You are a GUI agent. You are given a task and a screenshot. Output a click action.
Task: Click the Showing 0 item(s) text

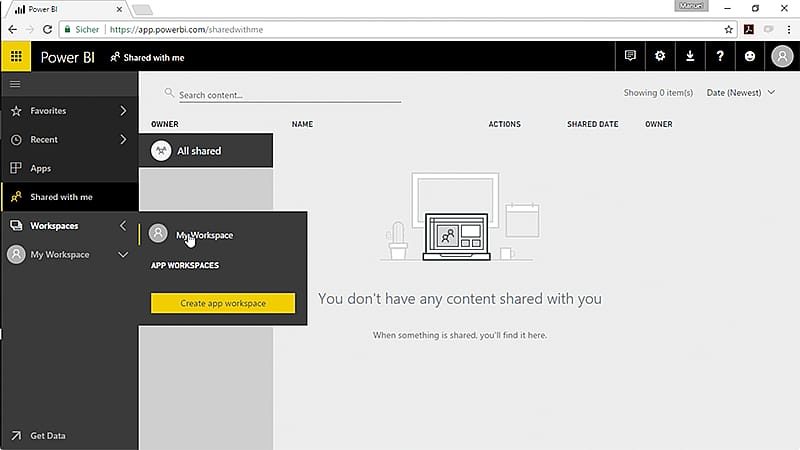tap(658, 92)
